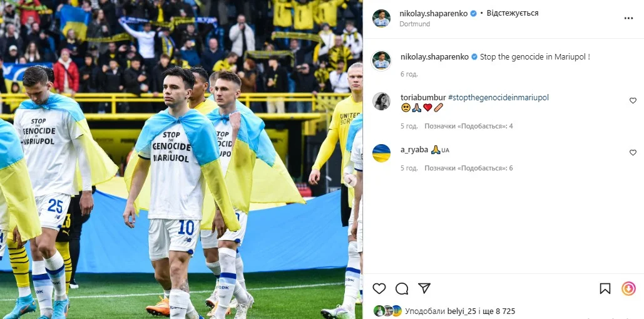Open toriabumbur's avatar
644x319 pixels.
point(381,101)
